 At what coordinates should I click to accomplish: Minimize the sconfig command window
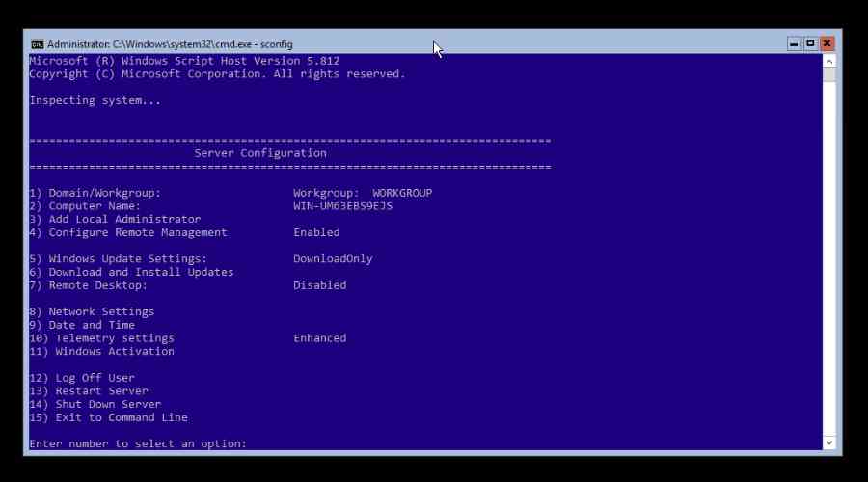[x=794, y=43]
